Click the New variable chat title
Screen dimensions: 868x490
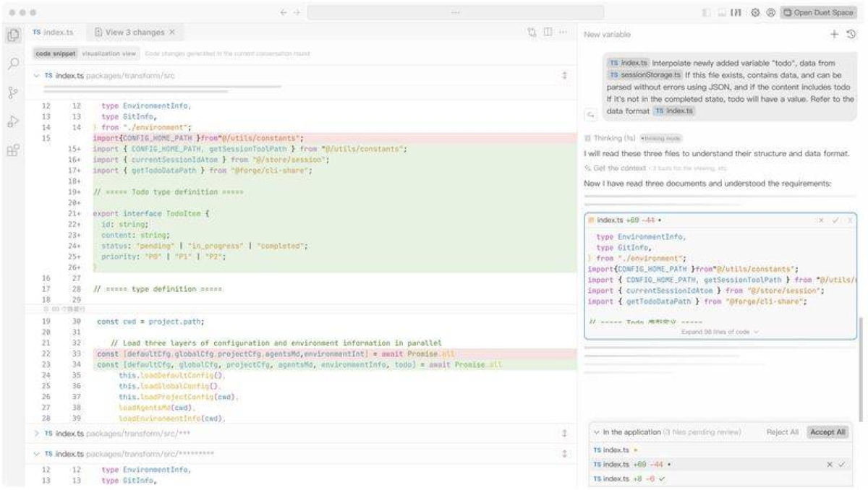click(x=607, y=34)
